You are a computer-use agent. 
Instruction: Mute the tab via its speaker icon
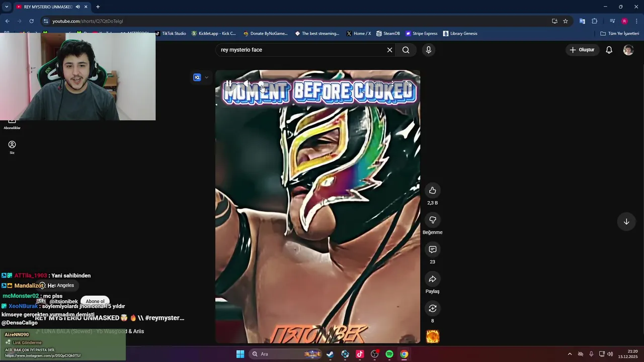[77, 7]
